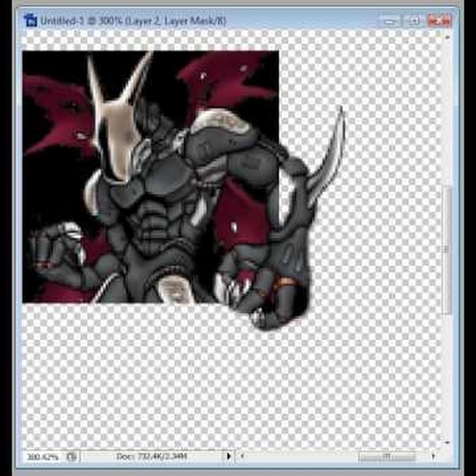Maximize the Untitled-1 document window
The height and width of the screenshot is (476, 476).
pos(414,21)
